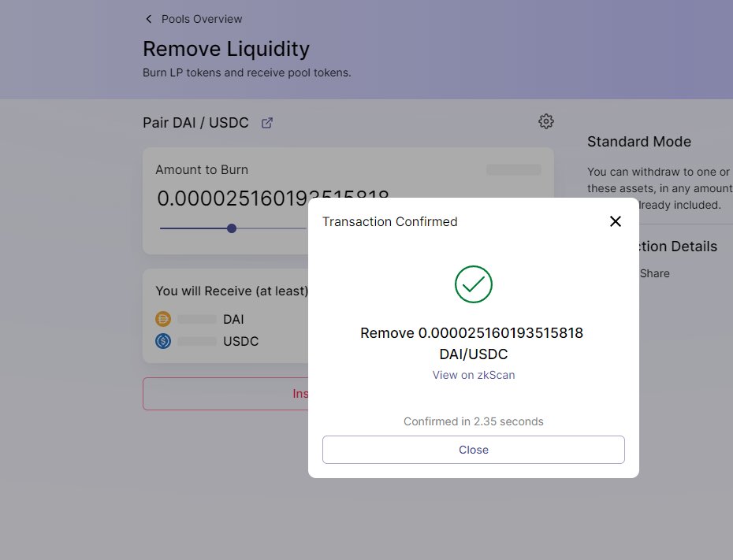Click the 'Standard Mode' heading

click(639, 142)
